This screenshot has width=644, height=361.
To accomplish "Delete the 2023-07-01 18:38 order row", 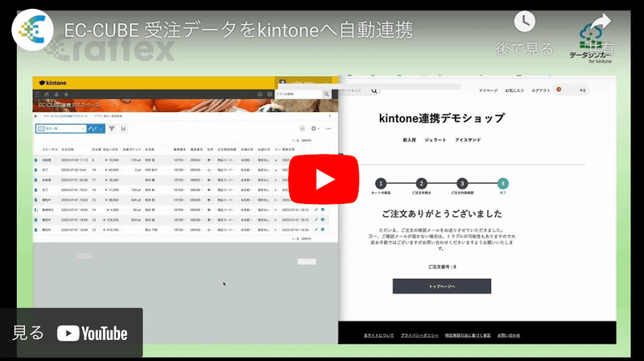I will tap(323, 230).
